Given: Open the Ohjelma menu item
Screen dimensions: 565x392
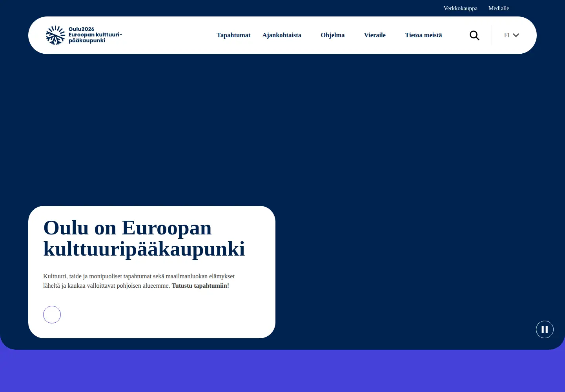Looking at the screenshot, I should (333, 35).
